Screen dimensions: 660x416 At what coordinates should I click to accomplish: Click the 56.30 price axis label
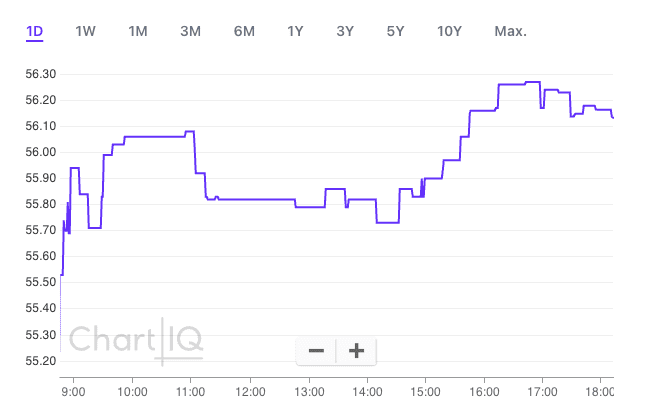coord(40,74)
